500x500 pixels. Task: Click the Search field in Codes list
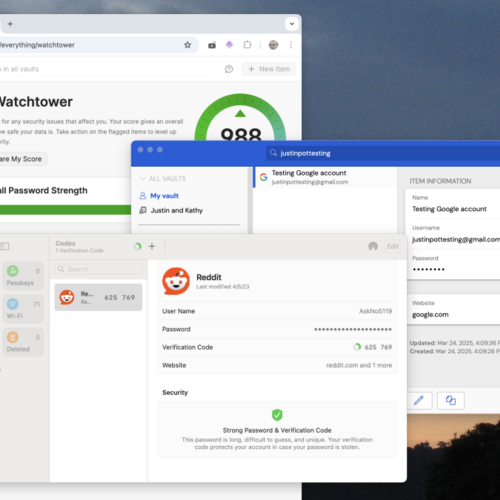click(x=98, y=269)
